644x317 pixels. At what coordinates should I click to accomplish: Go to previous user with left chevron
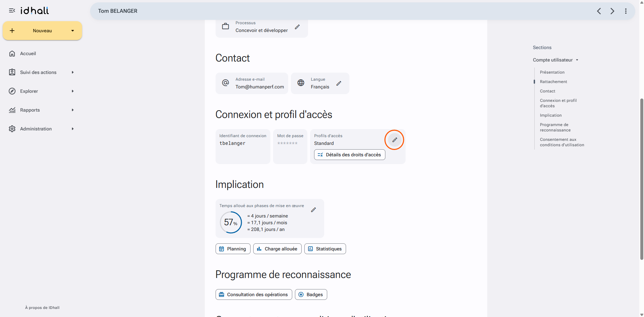point(599,11)
